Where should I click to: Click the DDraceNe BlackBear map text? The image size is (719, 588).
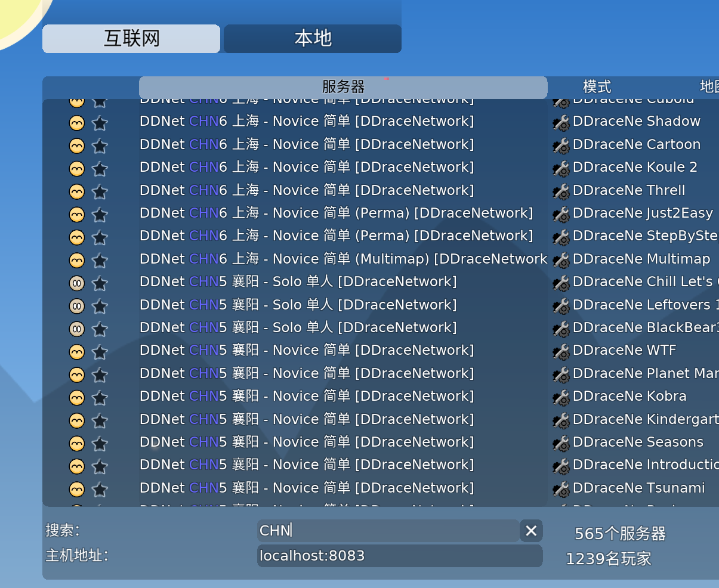646,327
